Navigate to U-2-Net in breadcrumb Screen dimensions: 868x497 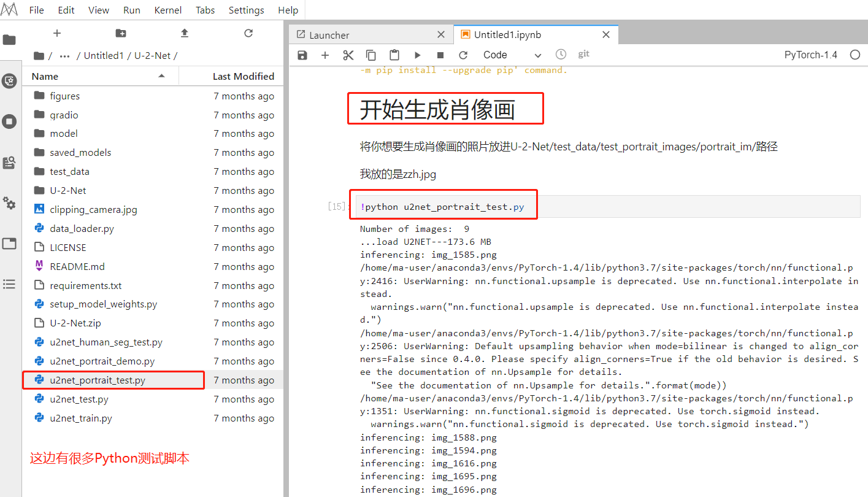[152, 56]
